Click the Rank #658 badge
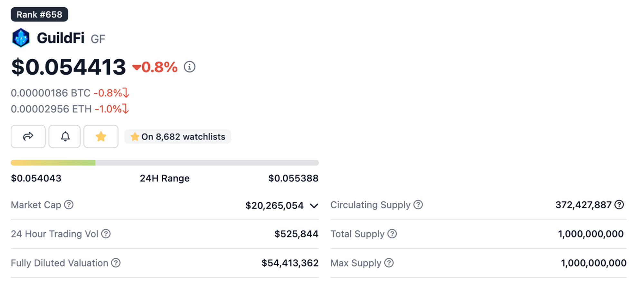 (x=39, y=14)
